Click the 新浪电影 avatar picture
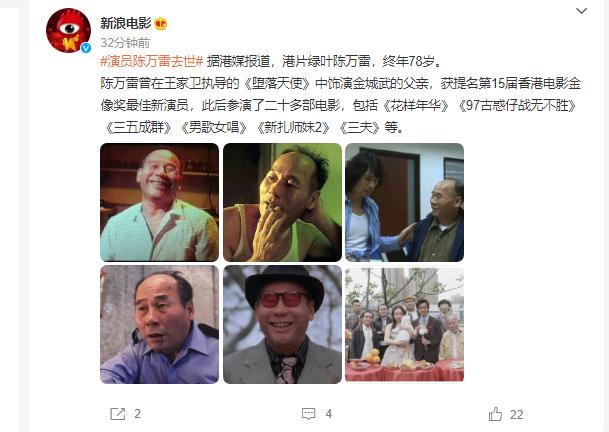Screen dimensions: 609x432 pos(68,30)
